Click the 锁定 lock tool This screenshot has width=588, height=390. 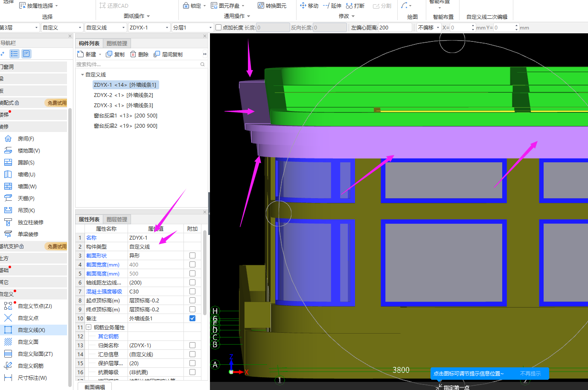click(192, 6)
